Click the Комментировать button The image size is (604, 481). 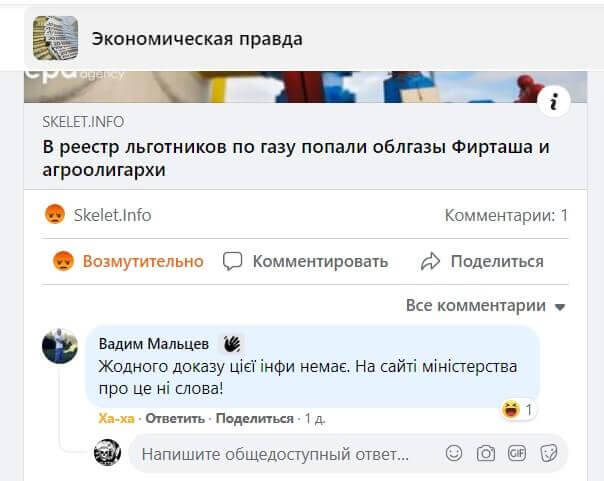(305, 261)
